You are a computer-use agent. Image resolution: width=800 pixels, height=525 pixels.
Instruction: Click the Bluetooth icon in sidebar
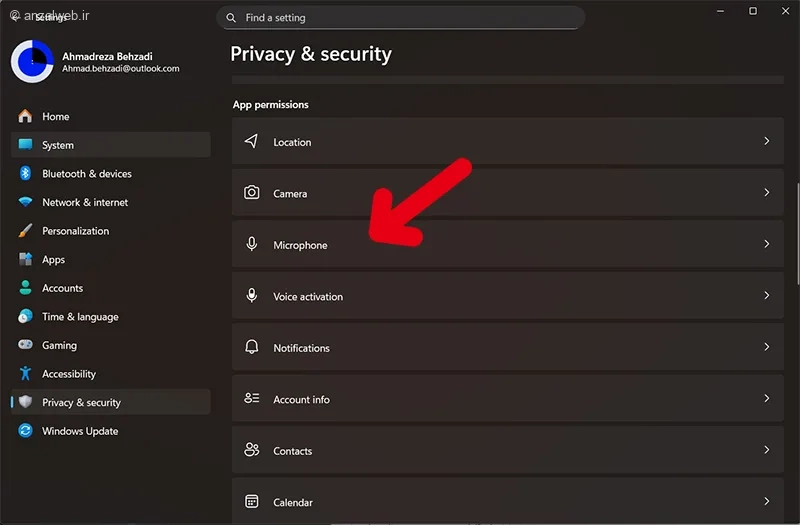(x=25, y=173)
